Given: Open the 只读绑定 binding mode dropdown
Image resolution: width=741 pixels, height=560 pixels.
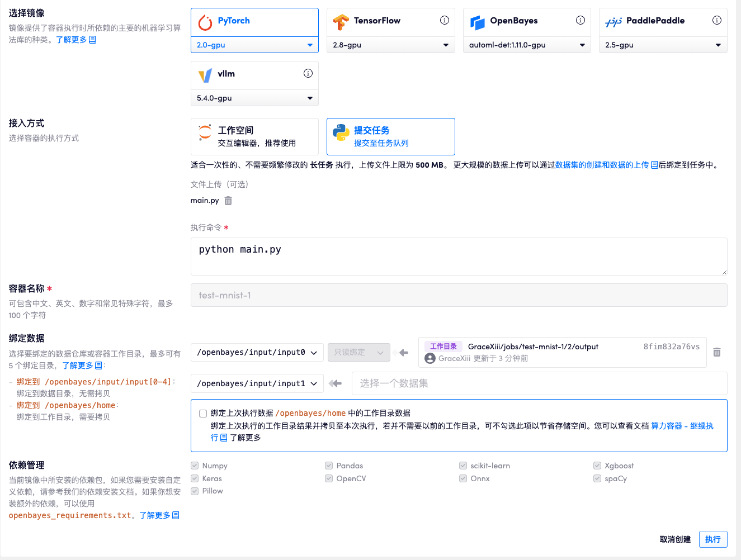Looking at the screenshot, I should click(358, 352).
